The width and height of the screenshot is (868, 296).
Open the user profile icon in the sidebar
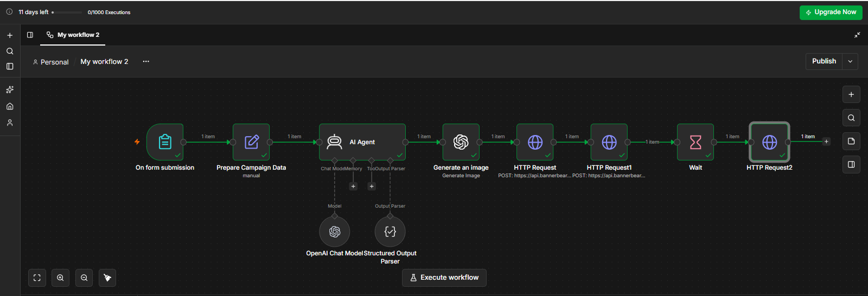point(10,123)
